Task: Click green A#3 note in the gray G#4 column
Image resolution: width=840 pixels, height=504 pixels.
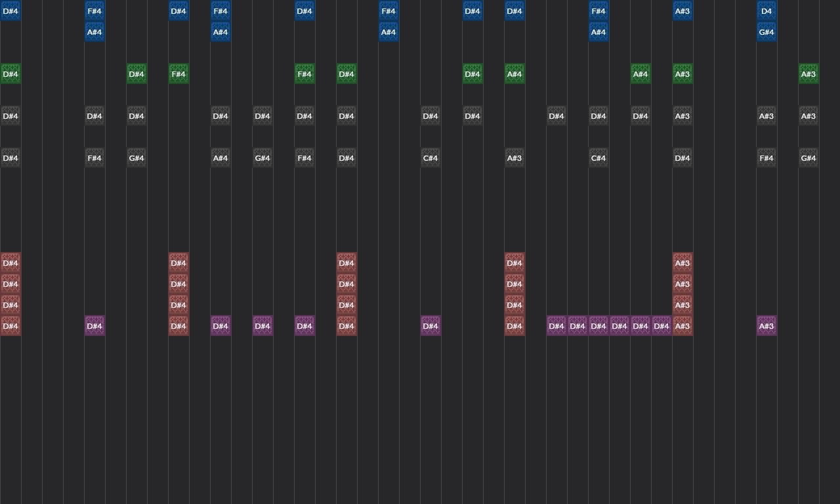Action: click(808, 74)
